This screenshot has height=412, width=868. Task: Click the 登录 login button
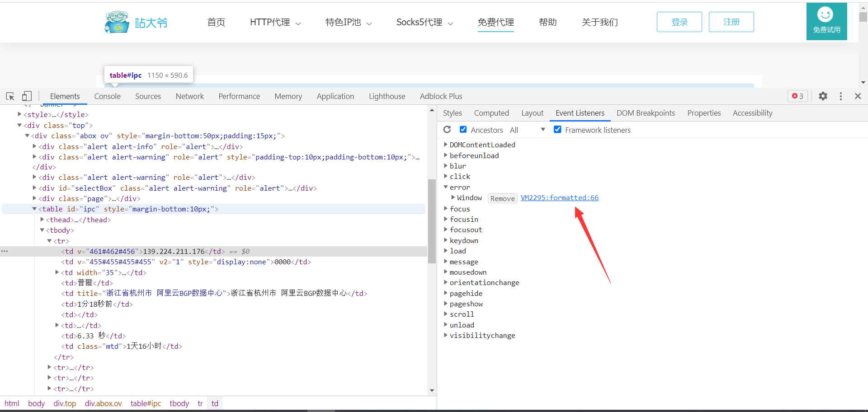point(679,22)
